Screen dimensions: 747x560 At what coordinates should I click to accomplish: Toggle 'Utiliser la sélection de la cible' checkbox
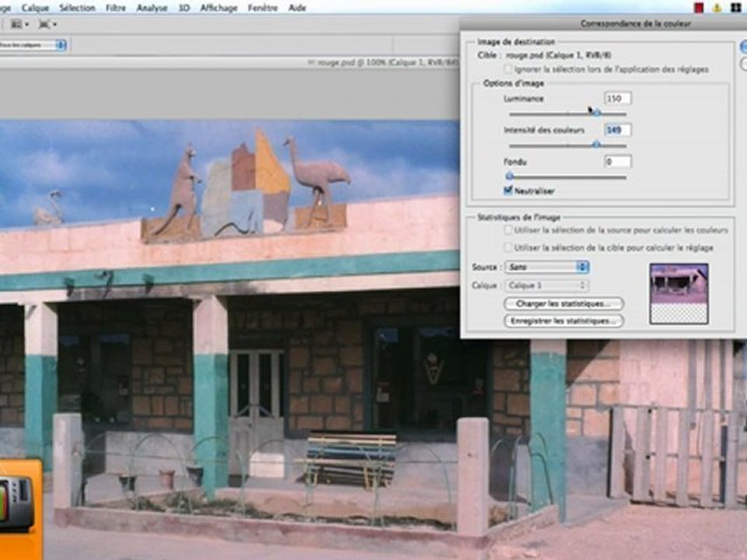pyautogui.click(x=508, y=247)
